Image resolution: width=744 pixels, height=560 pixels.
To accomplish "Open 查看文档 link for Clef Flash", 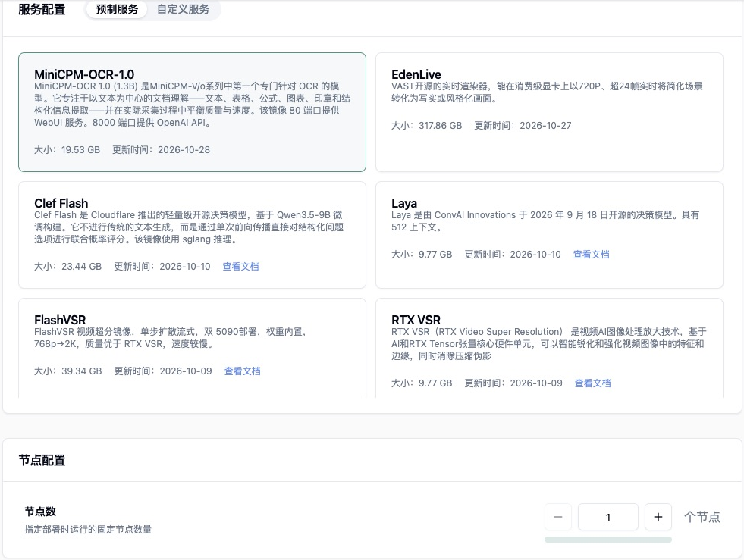I will point(240,267).
